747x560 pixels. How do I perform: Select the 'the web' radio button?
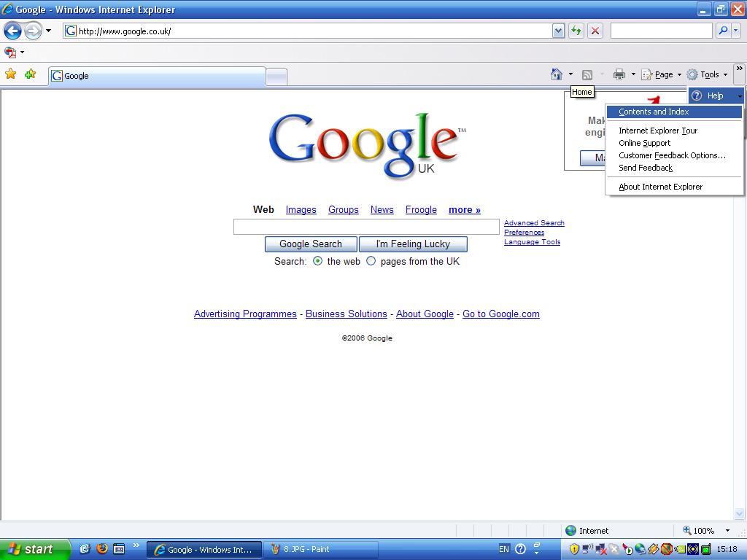(x=318, y=261)
